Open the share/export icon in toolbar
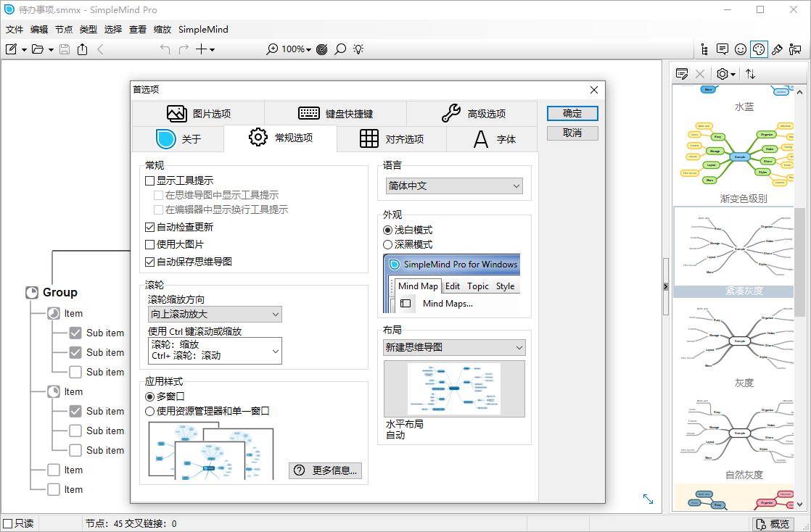Screen dimensions: 811x532 [82, 49]
